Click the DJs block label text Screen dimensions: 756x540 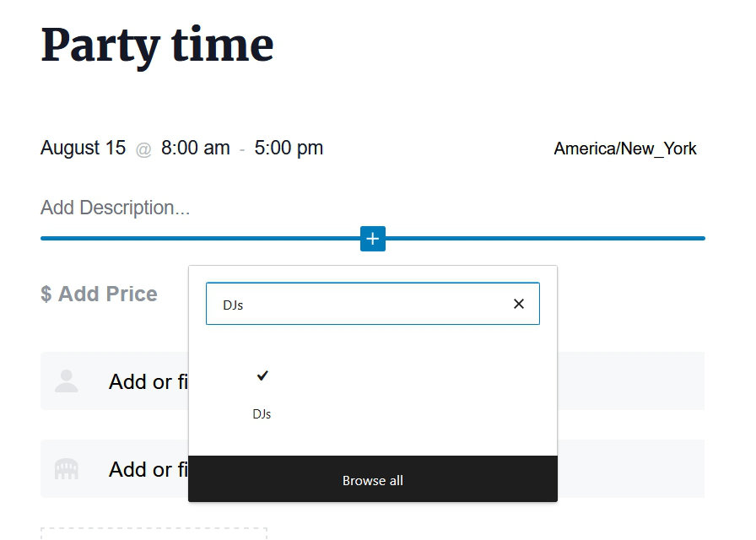pos(262,414)
